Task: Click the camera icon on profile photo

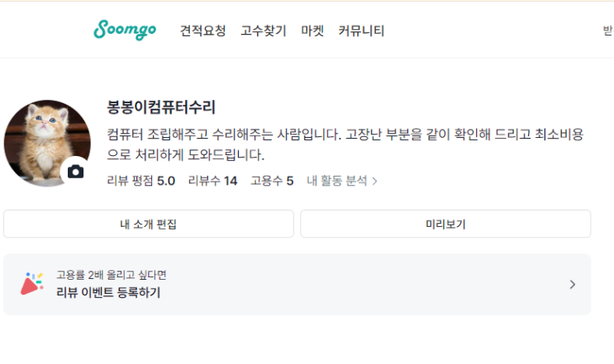Action: point(76,172)
